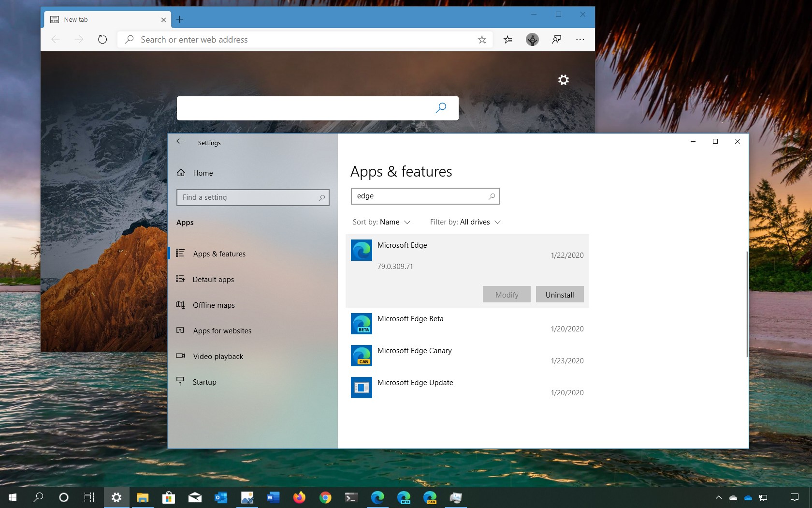812x508 pixels.
Task: Open Offline maps settings
Action: 214,305
